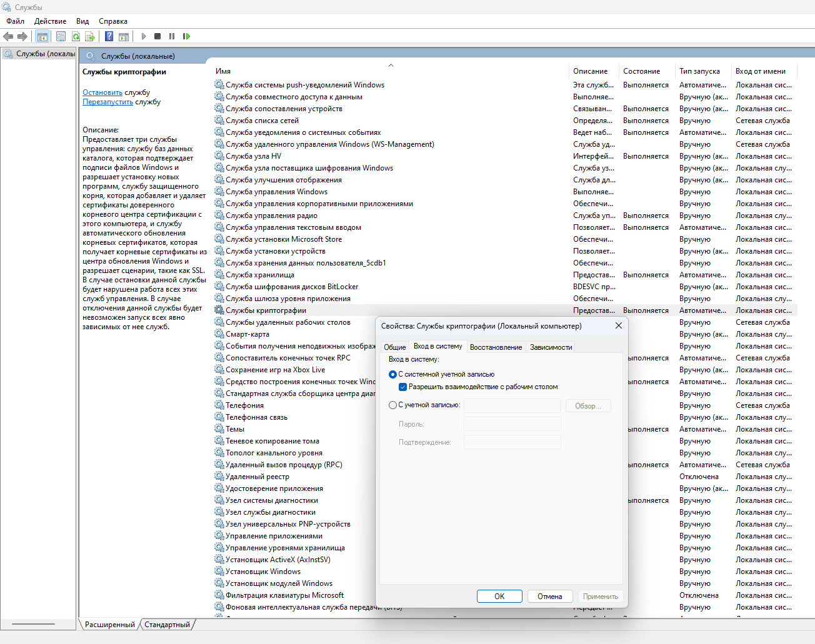Uncheck 'Разрешить взаимодействие с рабочим столом'
The image size is (815, 644).
pyautogui.click(x=402, y=387)
